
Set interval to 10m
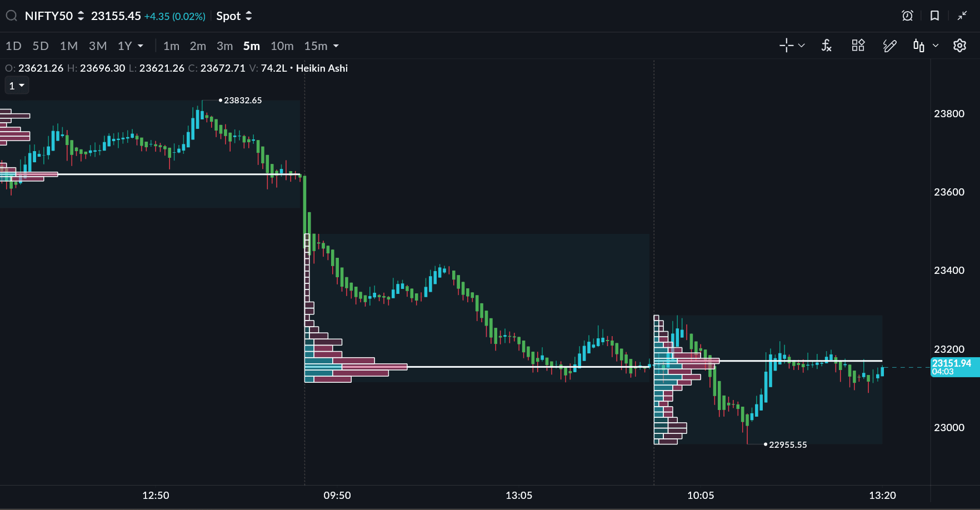(282, 46)
